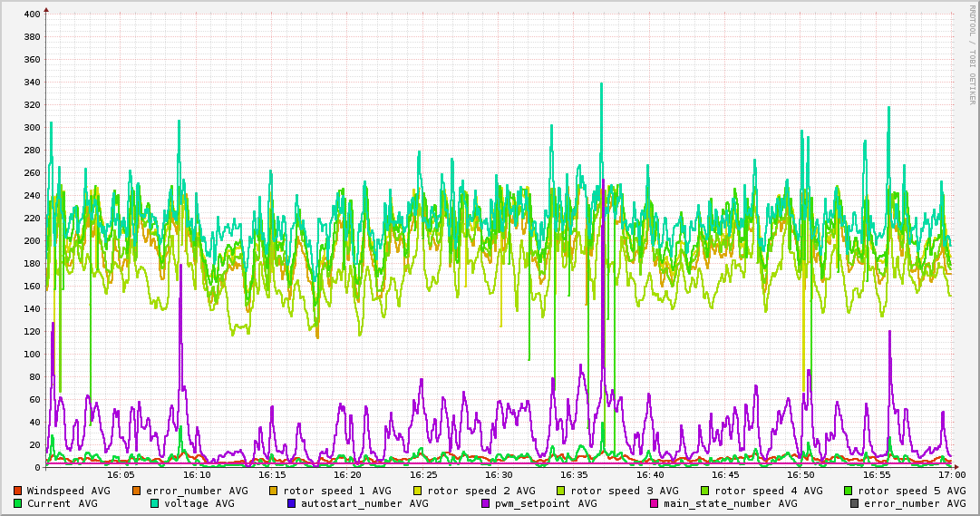Viewport: 980px width, 516px height.
Task: Select the 17:00 time axis marker
Action: pos(951,475)
